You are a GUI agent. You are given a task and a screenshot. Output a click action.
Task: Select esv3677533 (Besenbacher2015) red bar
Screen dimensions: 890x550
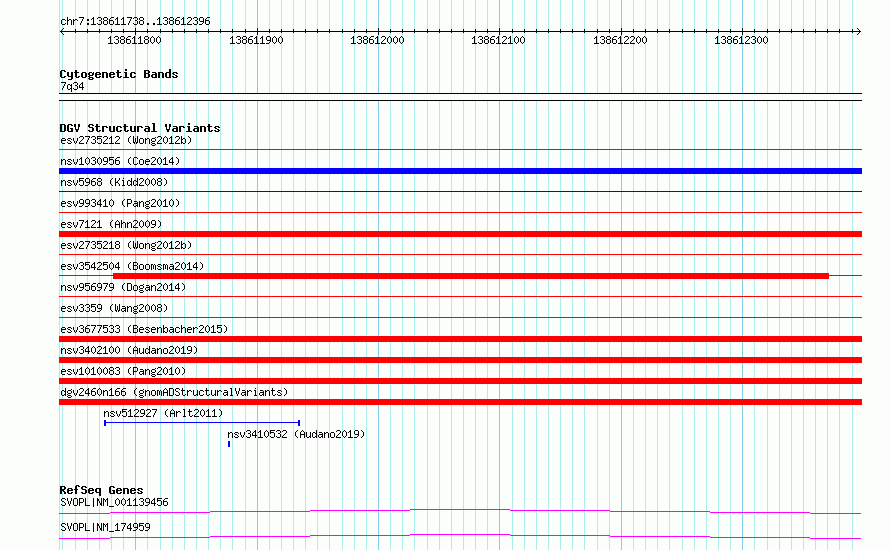pos(460,339)
